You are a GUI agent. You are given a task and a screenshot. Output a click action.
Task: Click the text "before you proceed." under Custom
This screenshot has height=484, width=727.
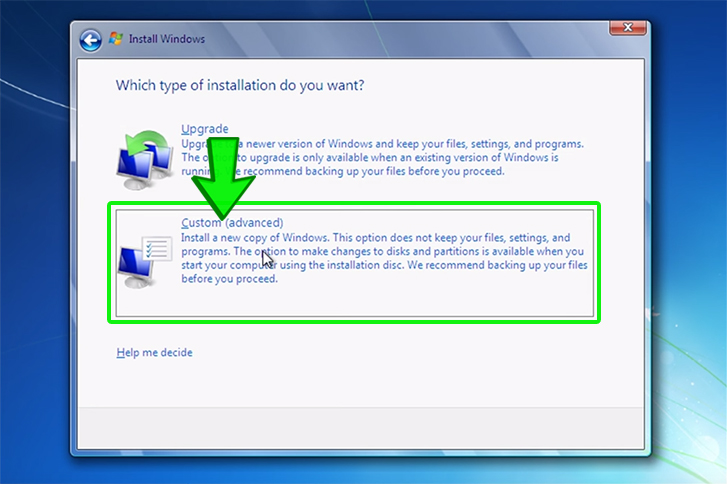point(230,279)
